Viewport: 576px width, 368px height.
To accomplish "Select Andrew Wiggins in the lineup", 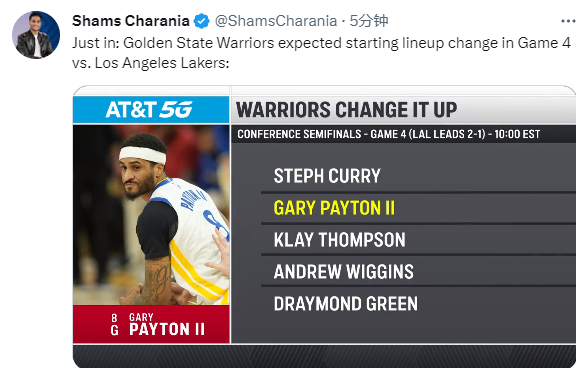I will (343, 272).
